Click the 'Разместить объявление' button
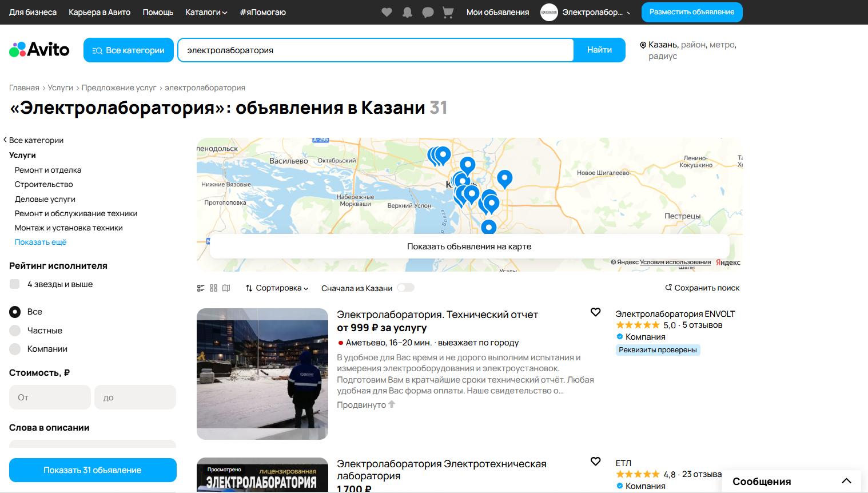Viewport: 868px width, 493px height. point(691,12)
